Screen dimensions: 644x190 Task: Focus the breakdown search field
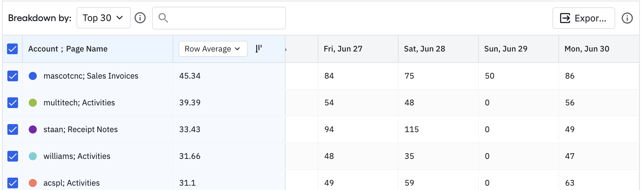(224, 18)
